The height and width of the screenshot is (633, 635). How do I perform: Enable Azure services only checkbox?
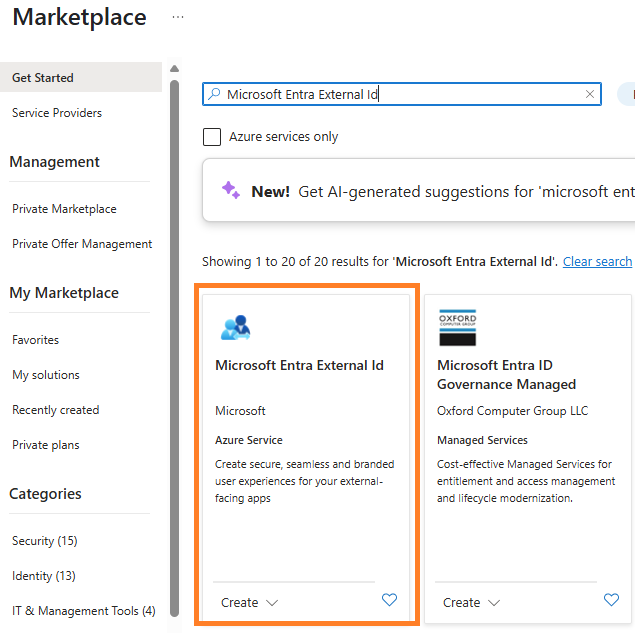point(212,137)
